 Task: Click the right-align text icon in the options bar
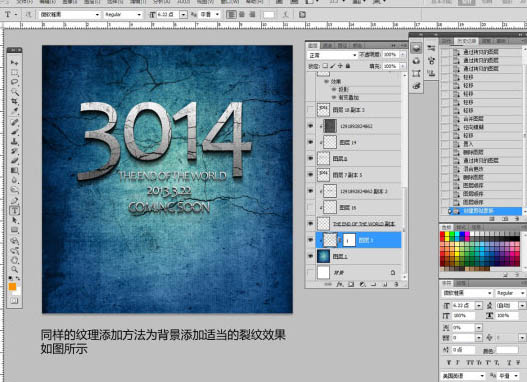click(252, 14)
